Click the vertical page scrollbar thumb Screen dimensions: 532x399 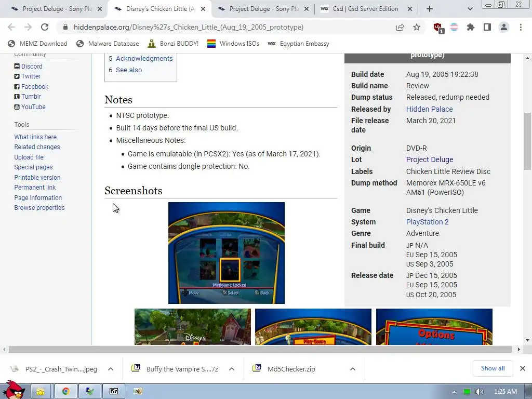527,141
